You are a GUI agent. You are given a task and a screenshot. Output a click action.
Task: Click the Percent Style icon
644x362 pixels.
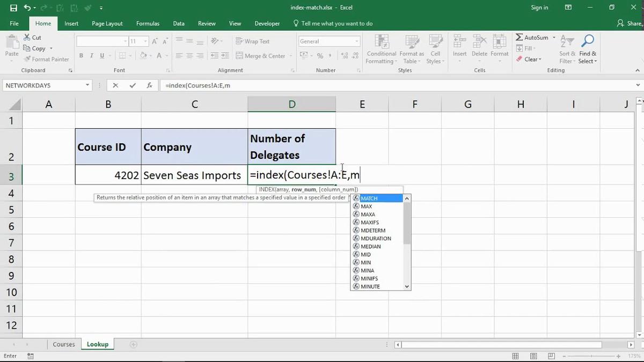point(320,55)
